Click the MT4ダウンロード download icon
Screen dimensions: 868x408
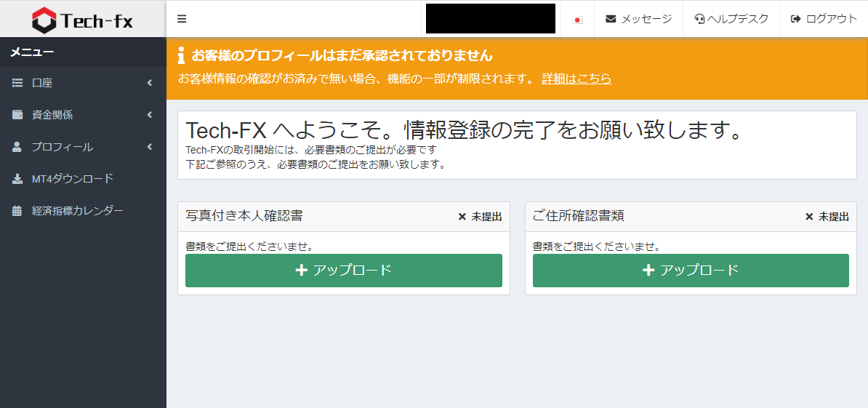[17, 179]
